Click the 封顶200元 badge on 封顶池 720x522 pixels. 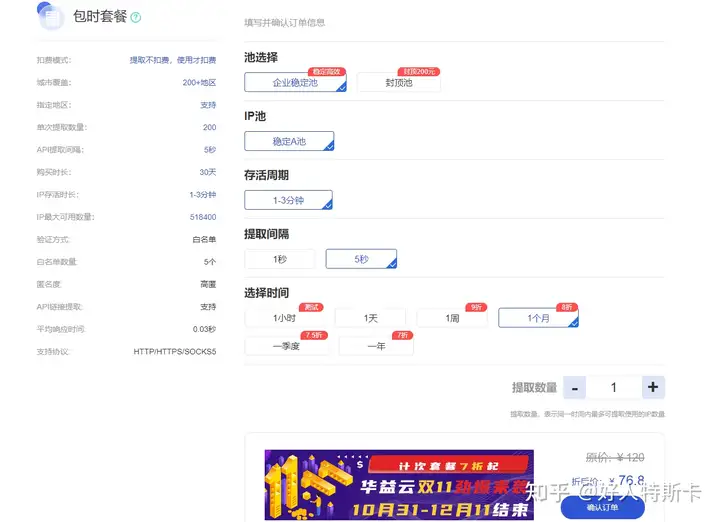click(x=419, y=72)
